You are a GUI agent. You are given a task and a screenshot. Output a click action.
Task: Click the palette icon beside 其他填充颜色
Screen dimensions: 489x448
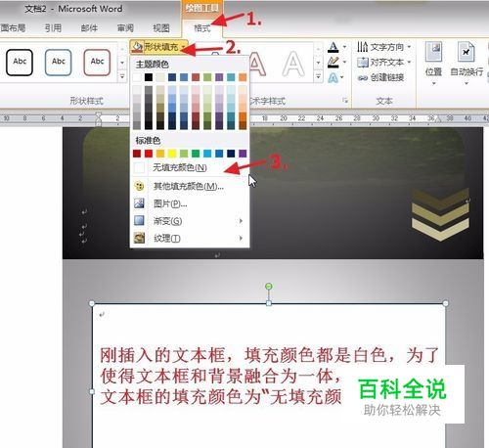(139, 186)
